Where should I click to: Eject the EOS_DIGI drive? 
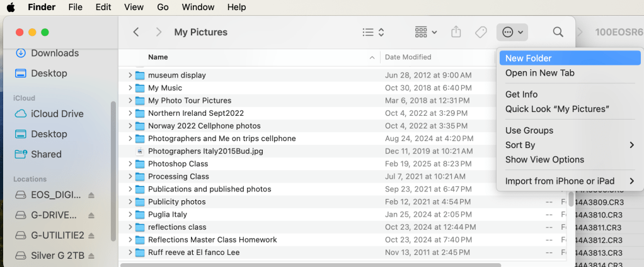(x=91, y=195)
